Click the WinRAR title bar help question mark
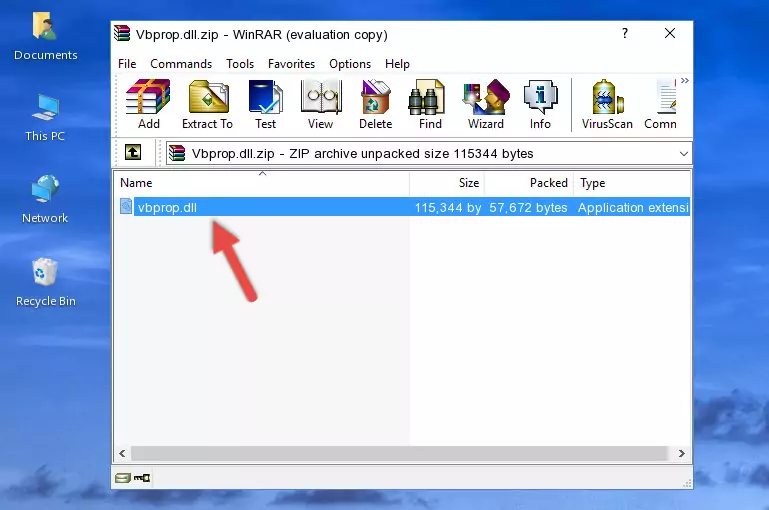 tap(625, 33)
